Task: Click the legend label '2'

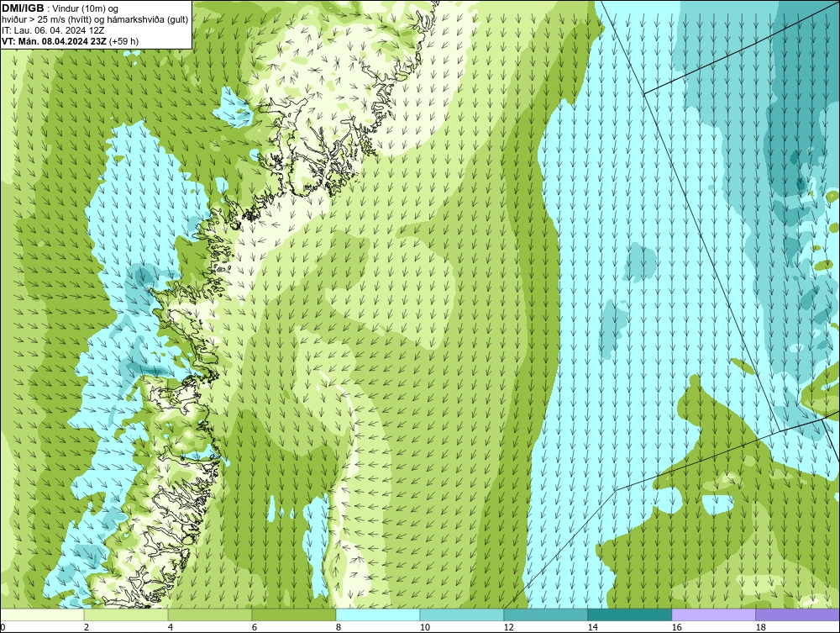Action: pyautogui.click(x=87, y=627)
